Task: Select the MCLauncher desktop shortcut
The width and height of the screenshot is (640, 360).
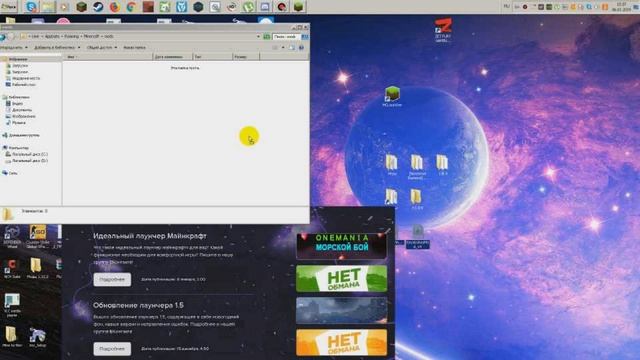Action: tap(392, 96)
